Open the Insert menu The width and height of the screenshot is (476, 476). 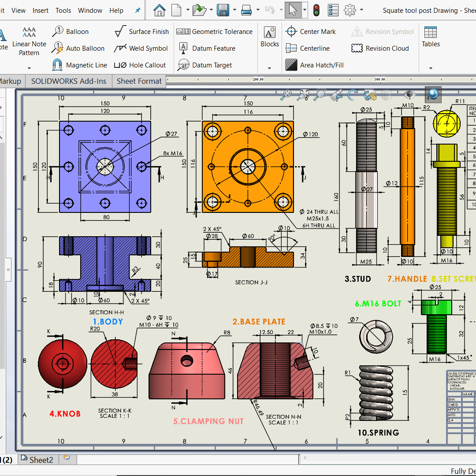pyautogui.click(x=41, y=10)
